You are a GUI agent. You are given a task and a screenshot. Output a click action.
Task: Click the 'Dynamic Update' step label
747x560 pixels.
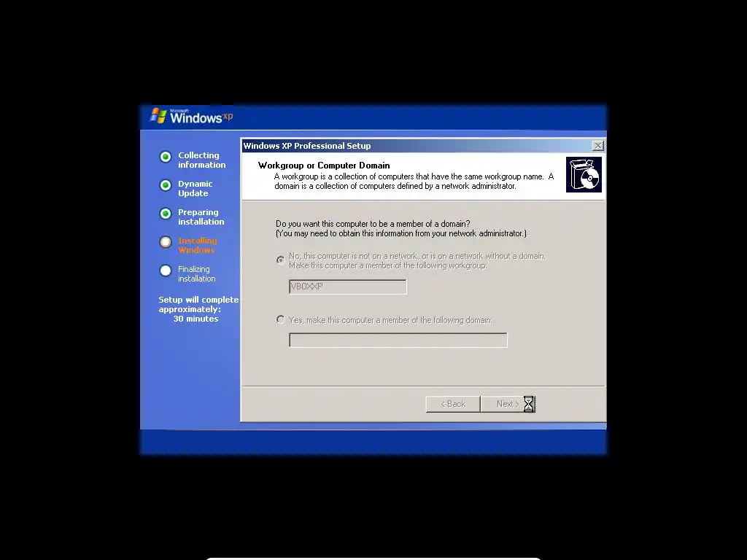pos(196,189)
